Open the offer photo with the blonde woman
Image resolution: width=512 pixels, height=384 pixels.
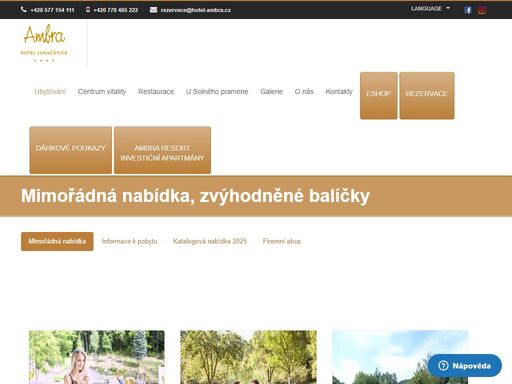click(x=97, y=357)
